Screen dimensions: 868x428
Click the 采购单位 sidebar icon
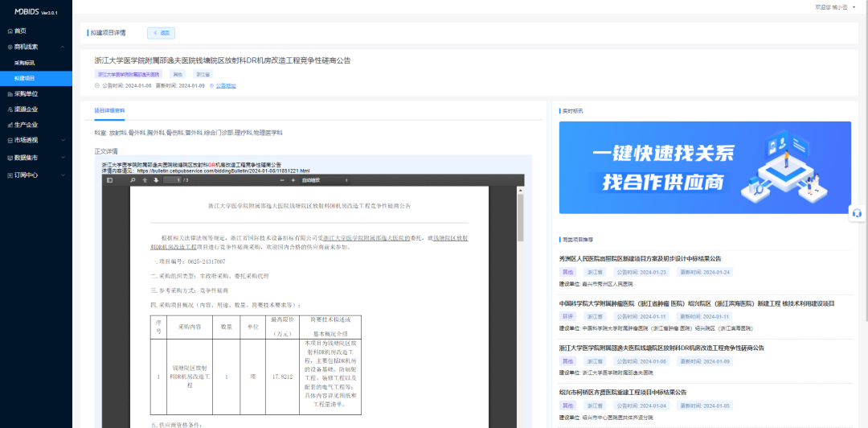10,93
